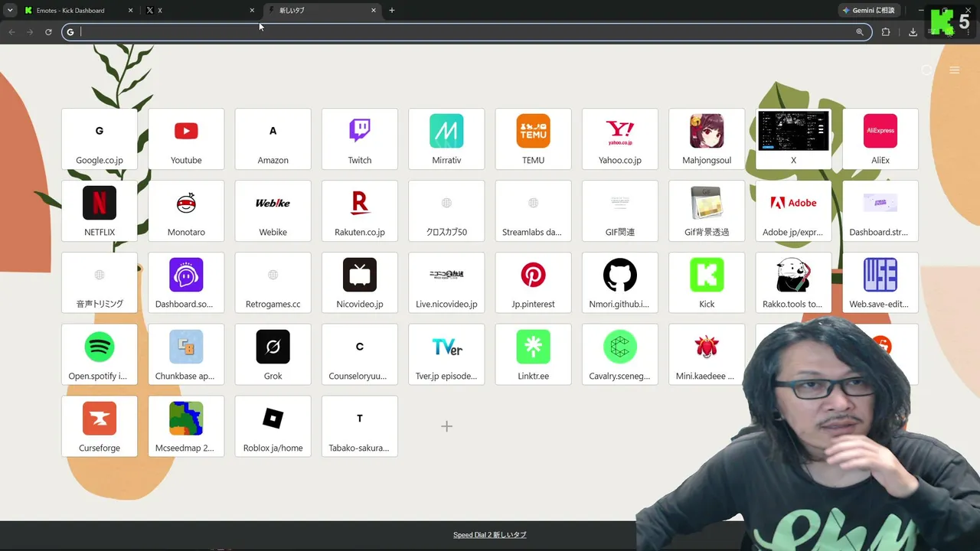Open the Linktr.ee speed dial
This screenshot has height=551, width=980.
click(534, 354)
